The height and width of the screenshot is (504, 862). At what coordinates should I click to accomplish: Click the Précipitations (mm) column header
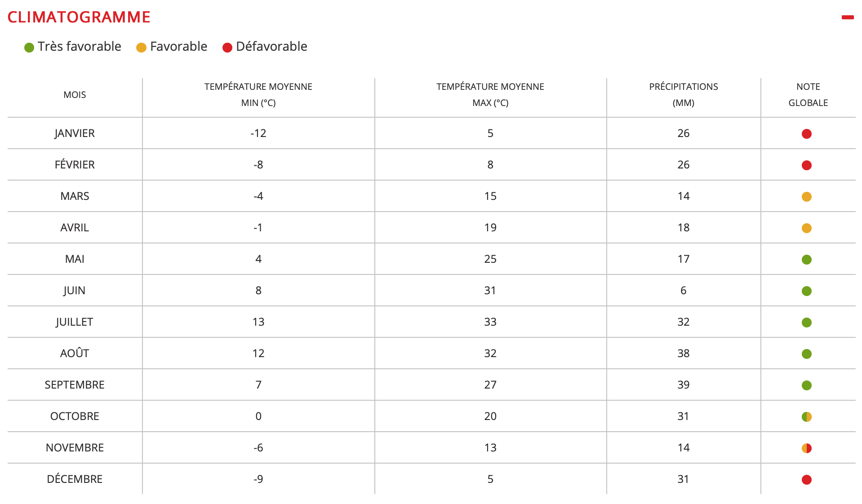click(x=683, y=94)
